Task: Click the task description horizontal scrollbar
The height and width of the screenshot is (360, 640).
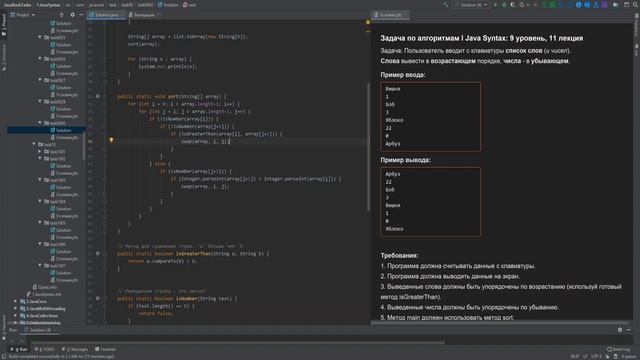Action: tap(500, 323)
